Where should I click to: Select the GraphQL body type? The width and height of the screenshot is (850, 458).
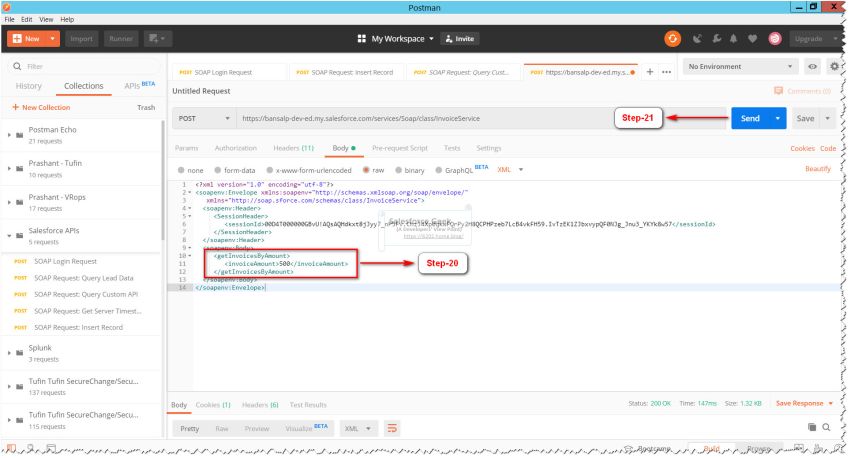(x=439, y=170)
